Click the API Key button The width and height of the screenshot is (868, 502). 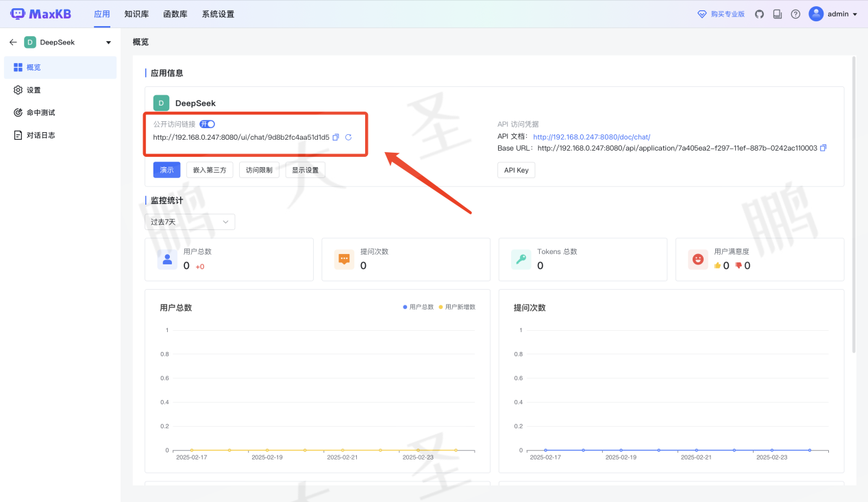[516, 170]
